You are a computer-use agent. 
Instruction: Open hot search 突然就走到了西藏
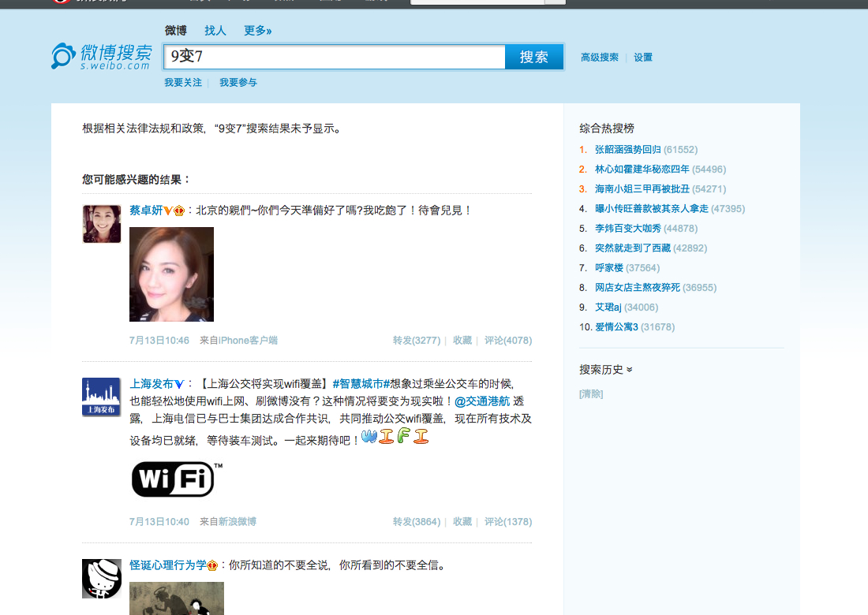(633, 248)
